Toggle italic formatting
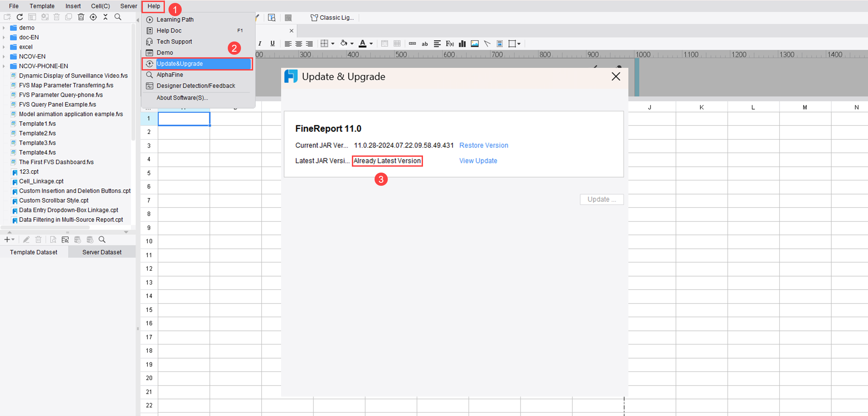 (260, 43)
